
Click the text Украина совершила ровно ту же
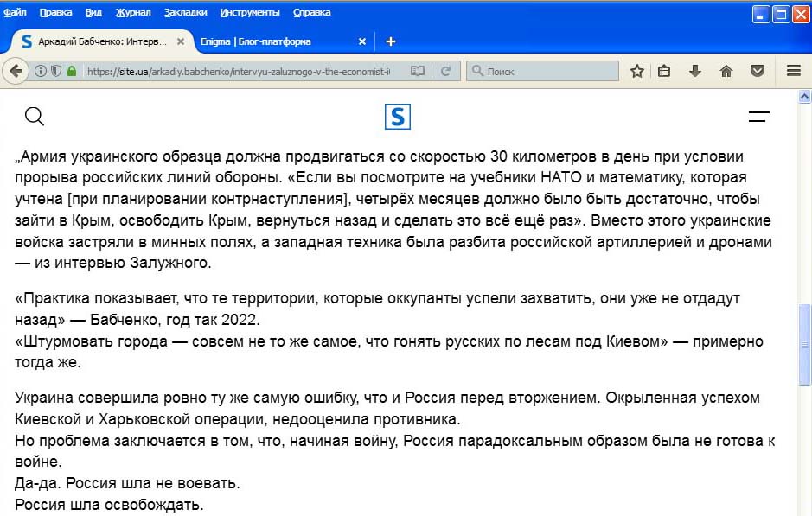click(x=387, y=408)
